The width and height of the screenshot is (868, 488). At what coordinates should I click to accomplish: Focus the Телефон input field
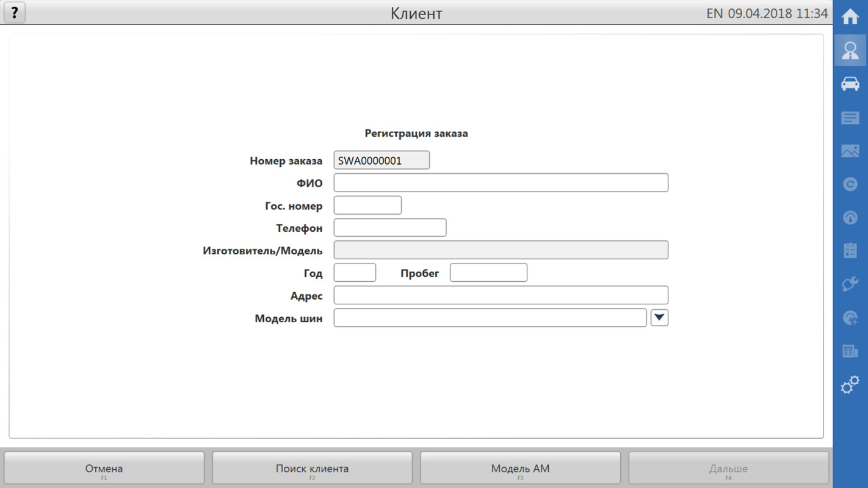tap(390, 228)
